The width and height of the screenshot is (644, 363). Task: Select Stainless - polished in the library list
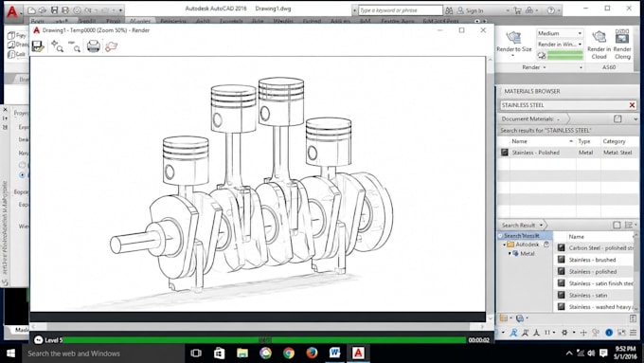point(595,272)
